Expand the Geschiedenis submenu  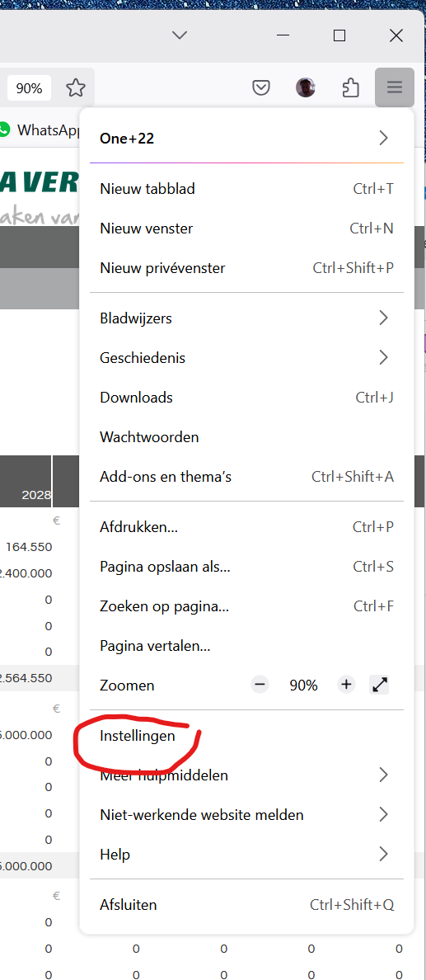pos(246,357)
